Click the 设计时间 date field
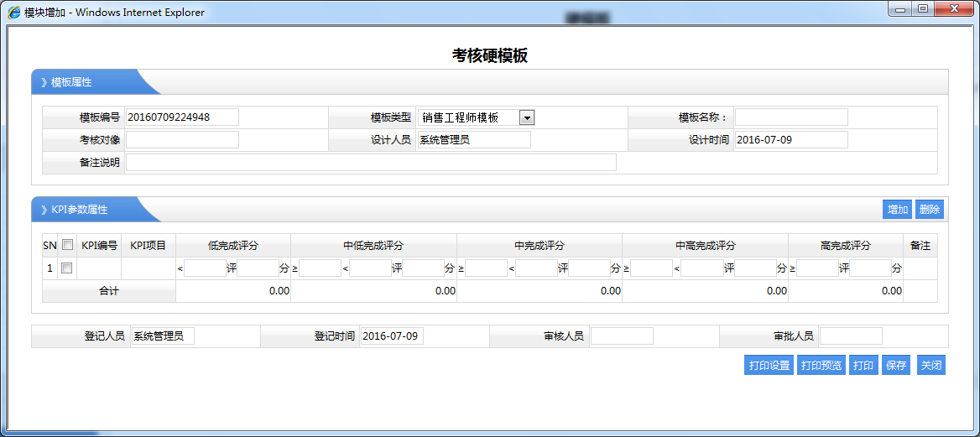Viewport: 980px width, 437px height. click(x=791, y=140)
